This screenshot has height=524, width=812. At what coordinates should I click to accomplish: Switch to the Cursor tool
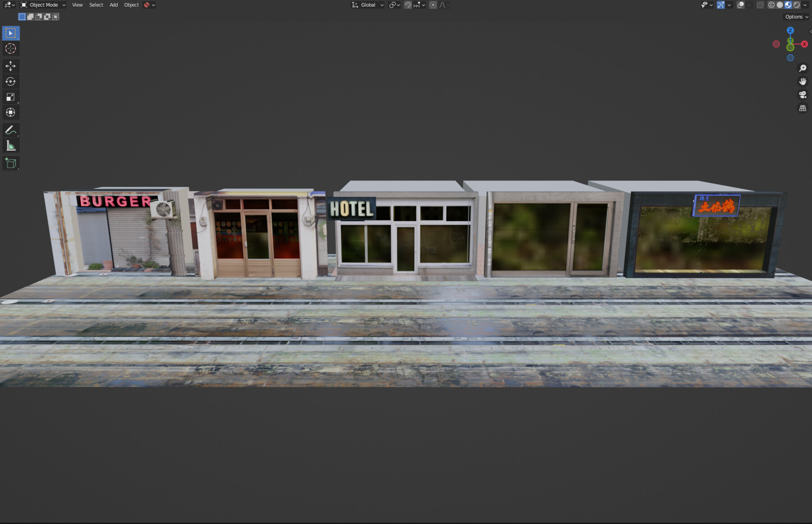coord(11,49)
